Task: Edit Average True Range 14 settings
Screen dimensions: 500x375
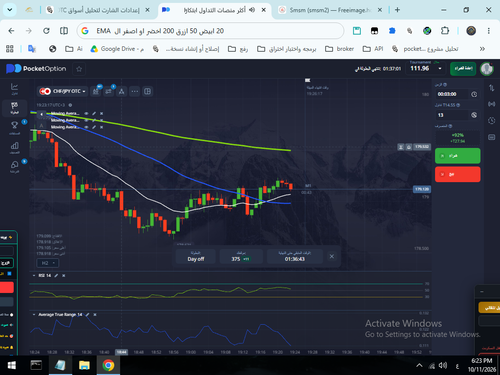Action: 88,315
